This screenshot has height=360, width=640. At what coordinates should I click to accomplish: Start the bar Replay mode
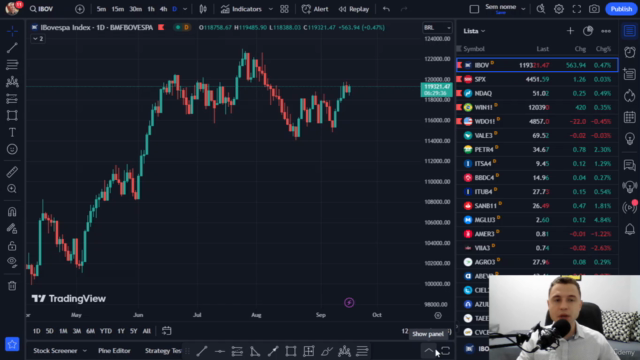tap(353, 9)
